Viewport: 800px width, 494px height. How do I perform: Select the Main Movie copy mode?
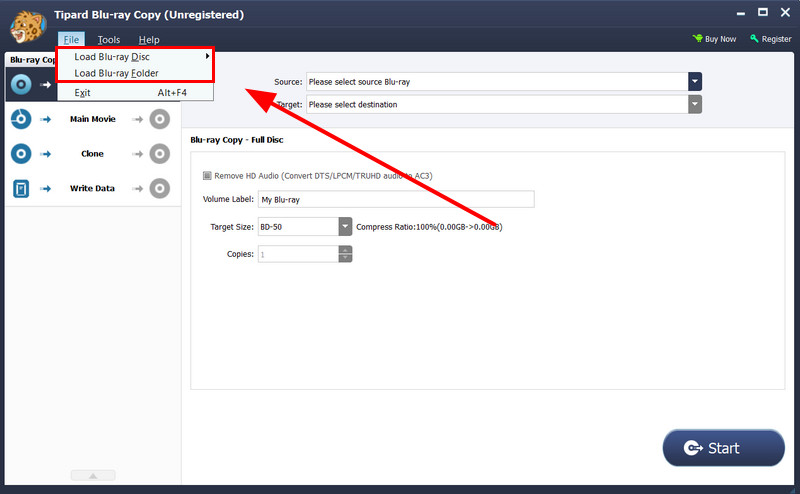tap(92, 119)
